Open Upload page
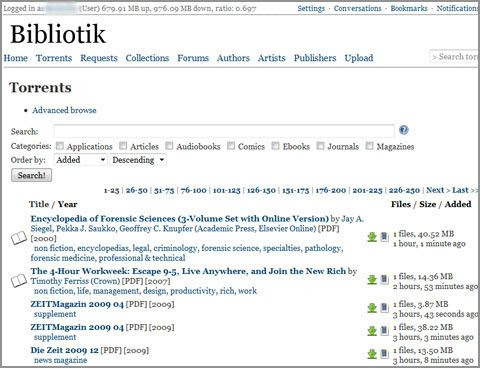 point(359,58)
